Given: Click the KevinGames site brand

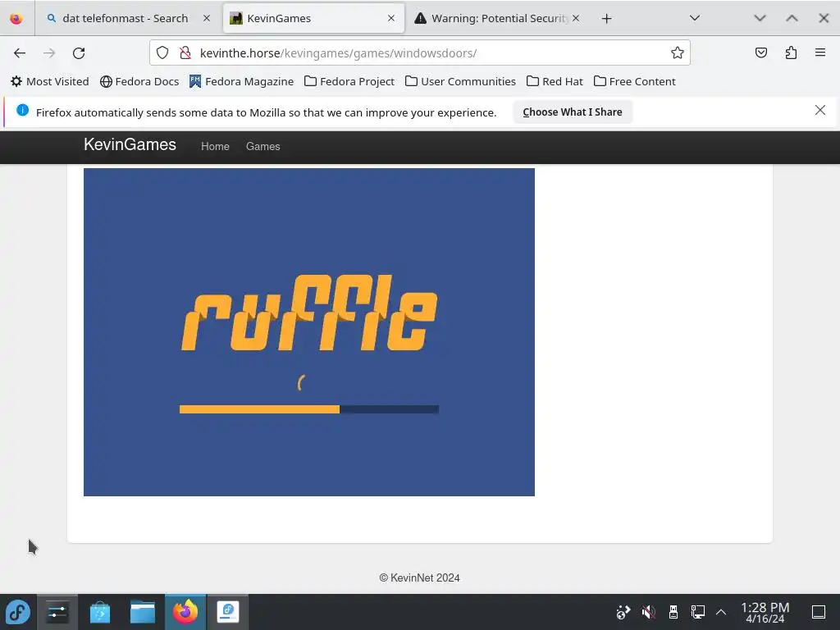Looking at the screenshot, I should (130, 144).
